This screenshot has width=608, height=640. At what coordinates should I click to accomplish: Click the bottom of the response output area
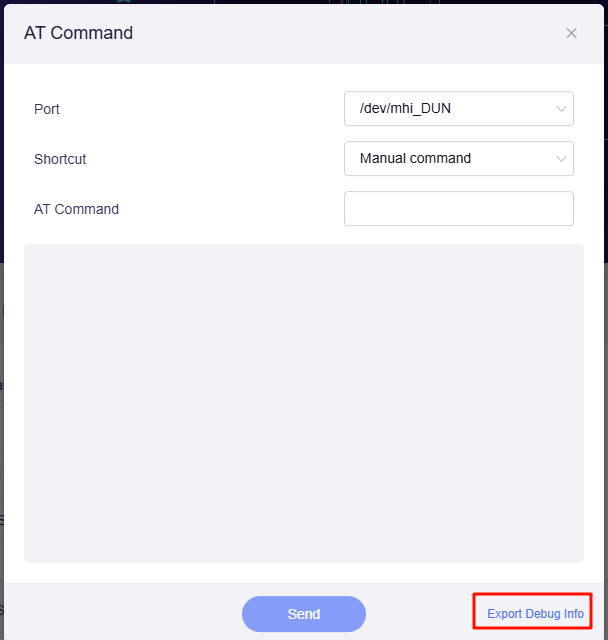click(304, 548)
